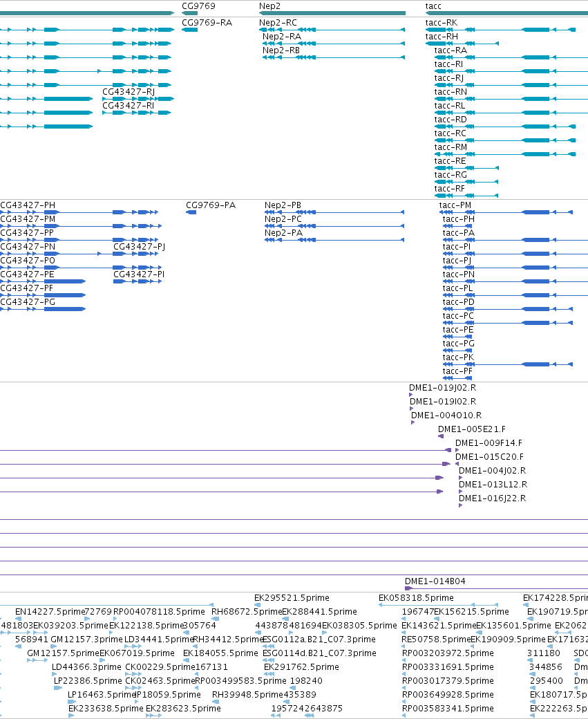The height and width of the screenshot is (719, 588).
Task: Select protein label tacc-PL
Action: pos(458,288)
